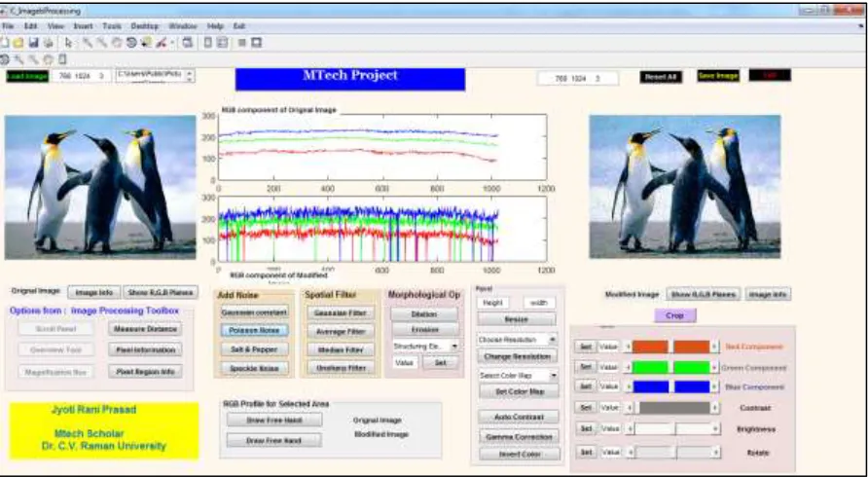Click Image Info beside Original Image label
The image size is (868, 477).
coord(93,292)
